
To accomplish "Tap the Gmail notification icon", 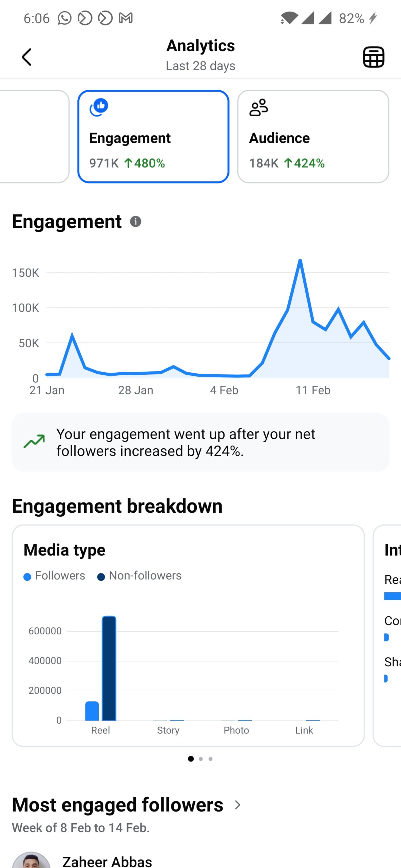I will [x=126, y=18].
